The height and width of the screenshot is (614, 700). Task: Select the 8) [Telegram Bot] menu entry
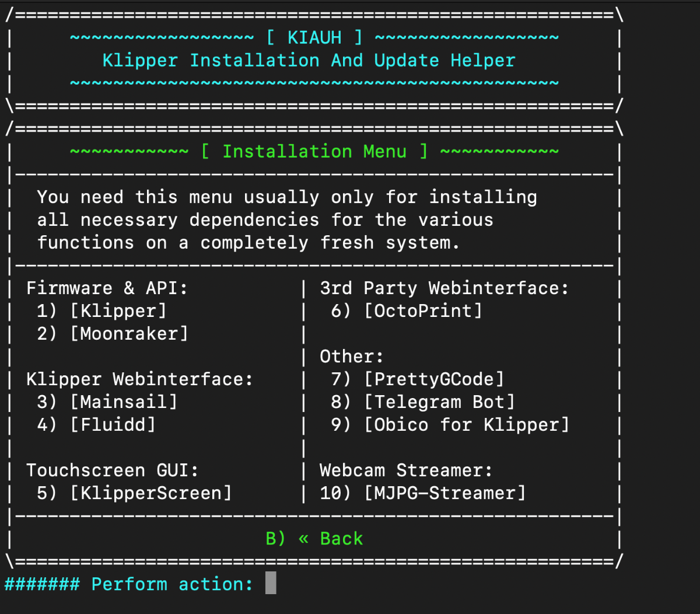pos(423,402)
